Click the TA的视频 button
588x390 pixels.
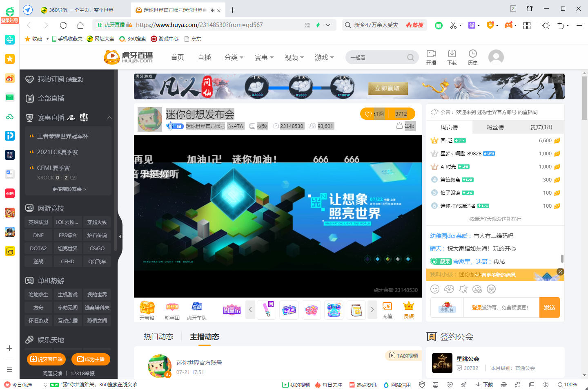pos(403,356)
